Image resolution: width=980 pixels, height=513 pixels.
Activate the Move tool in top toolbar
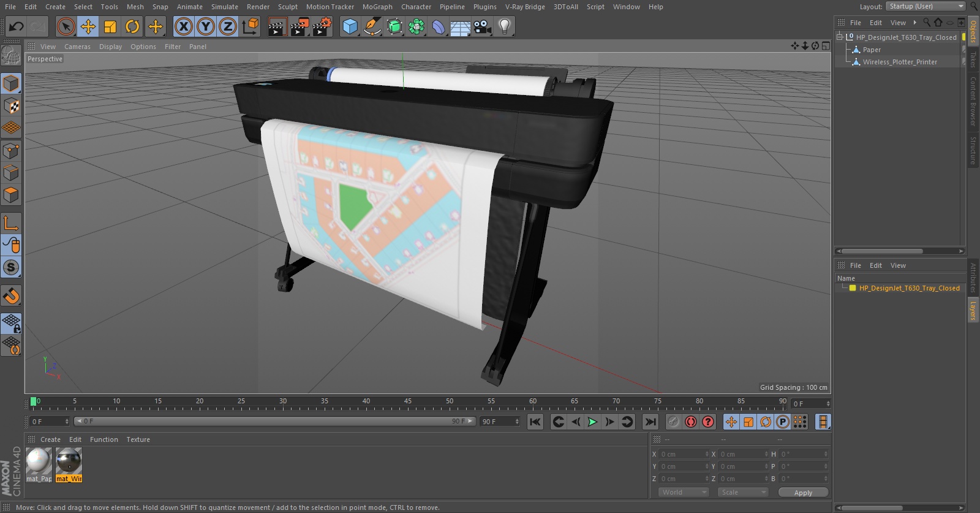[x=88, y=26]
